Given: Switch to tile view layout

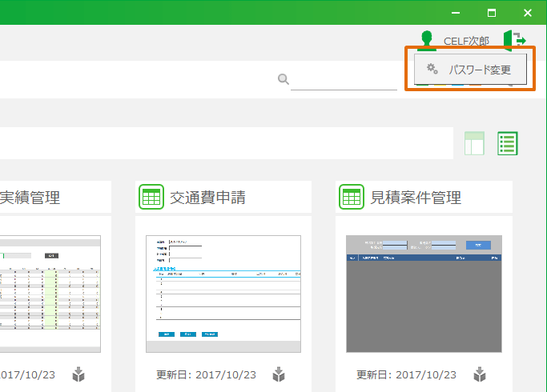Looking at the screenshot, I should point(475,143).
